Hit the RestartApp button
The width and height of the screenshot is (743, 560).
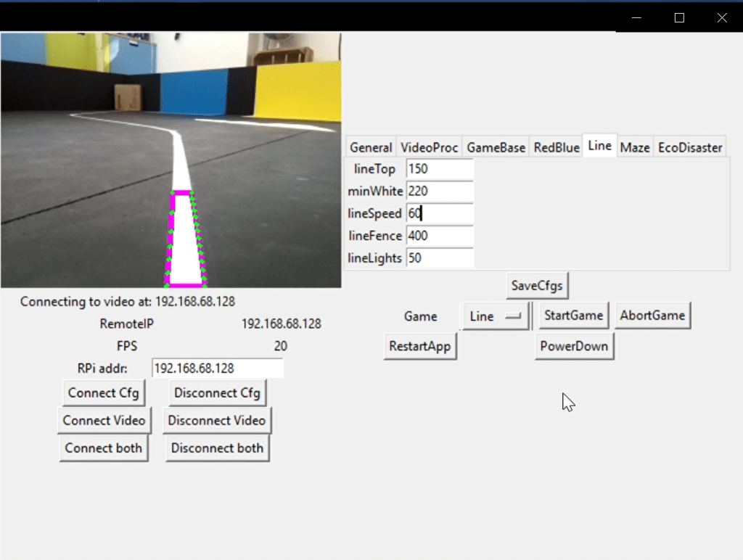pos(419,346)
